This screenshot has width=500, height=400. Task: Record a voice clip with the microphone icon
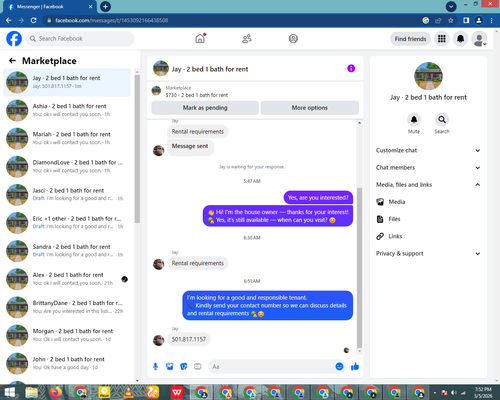pos(155,367)
